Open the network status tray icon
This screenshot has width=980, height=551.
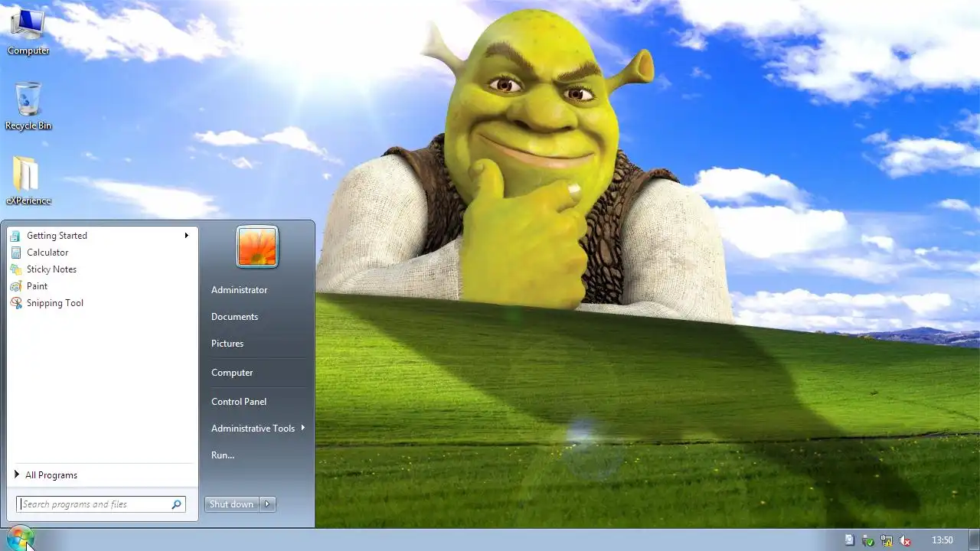pyautogui.click(x=886, y=540)
